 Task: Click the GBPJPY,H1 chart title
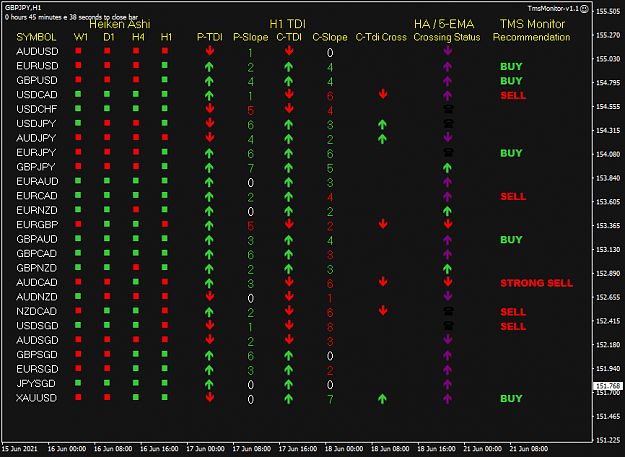coord(23,8)
